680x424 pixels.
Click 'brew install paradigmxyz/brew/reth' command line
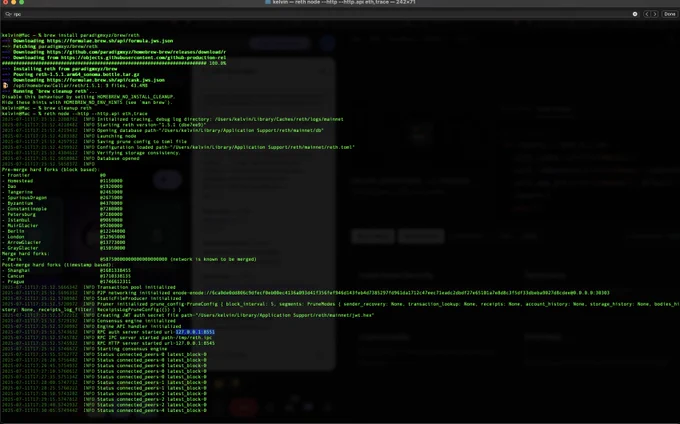(x=70, y=35)
